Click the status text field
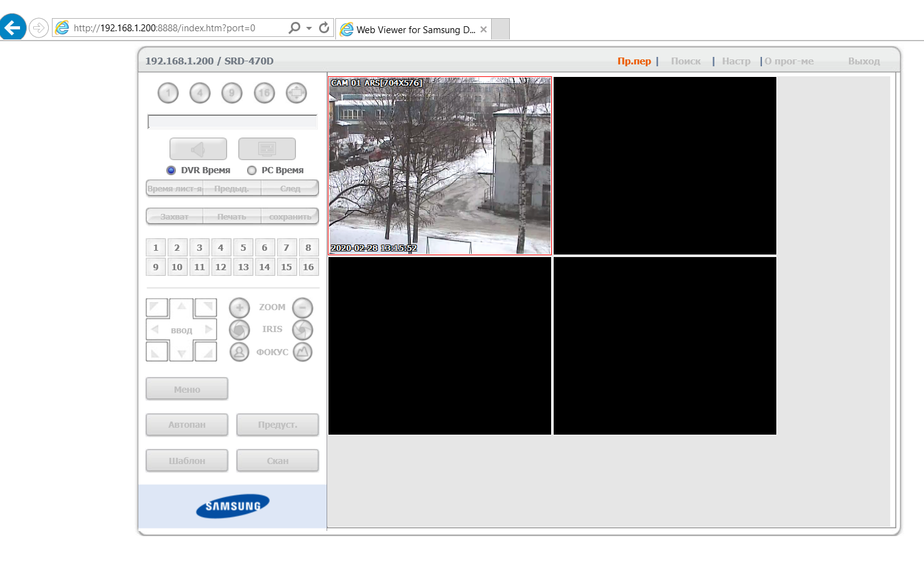Screen dimensions: 924x576 click(232, 121)
